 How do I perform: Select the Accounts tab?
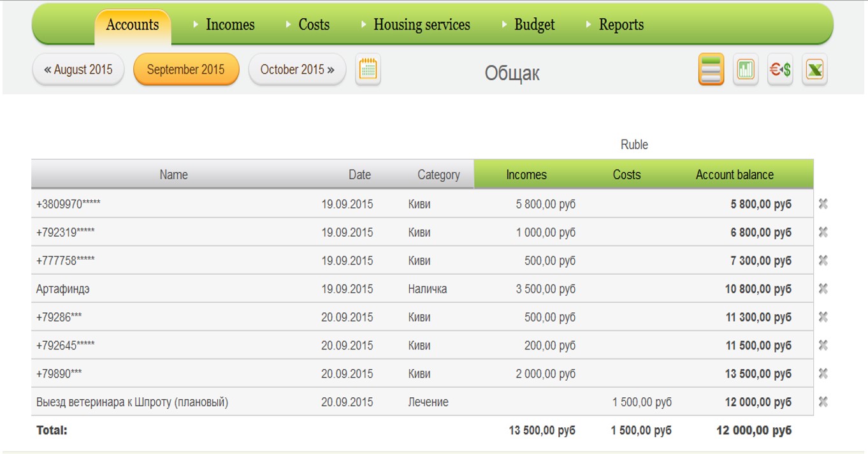pos(133,25)
